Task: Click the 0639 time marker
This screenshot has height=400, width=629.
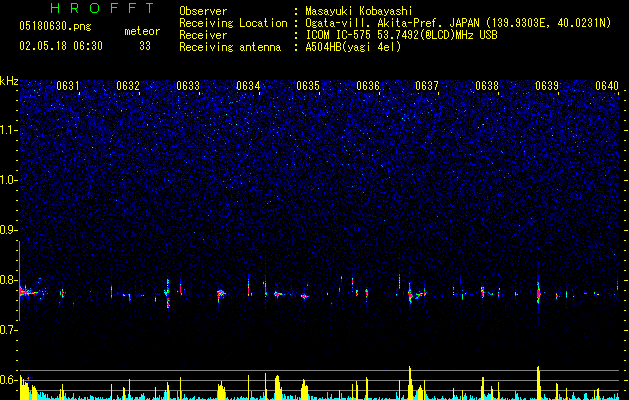Action: (547, 86)
